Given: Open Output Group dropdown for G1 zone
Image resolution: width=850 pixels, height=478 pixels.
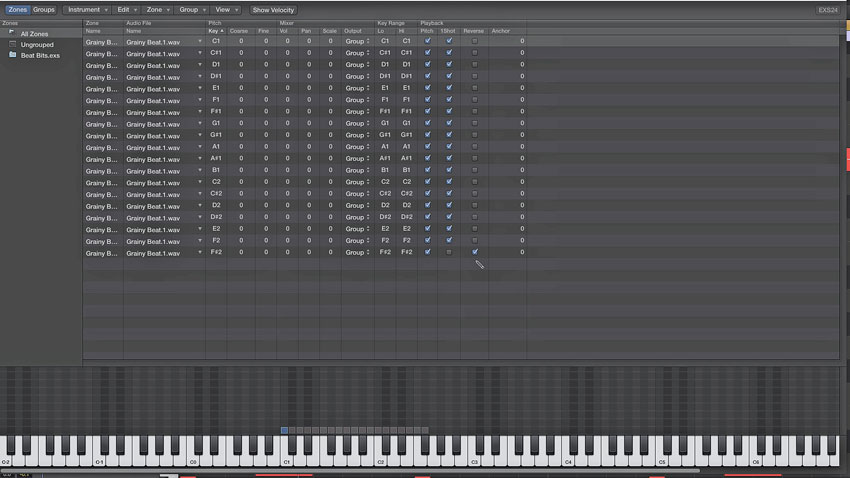Looking at the screenshot, I should tap(357, 123).
